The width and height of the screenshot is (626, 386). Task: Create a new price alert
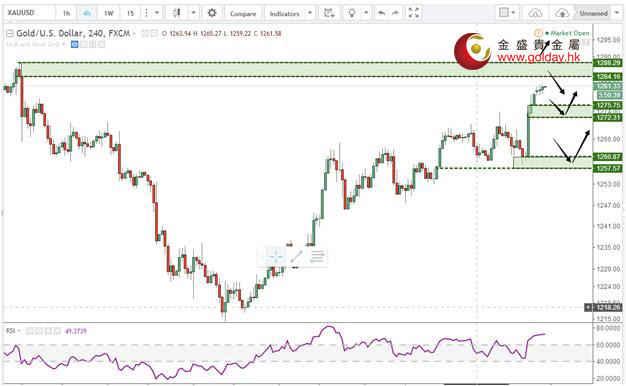click(329, 13)
